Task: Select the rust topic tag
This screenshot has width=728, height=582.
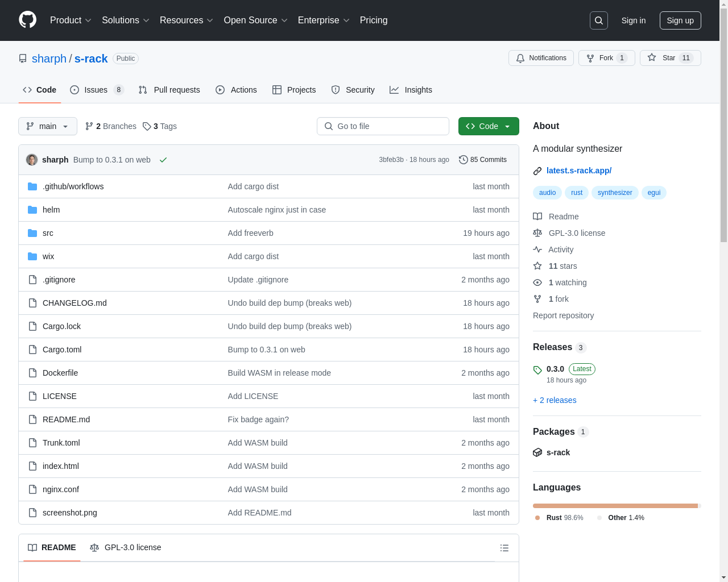Action: point(577,193)
